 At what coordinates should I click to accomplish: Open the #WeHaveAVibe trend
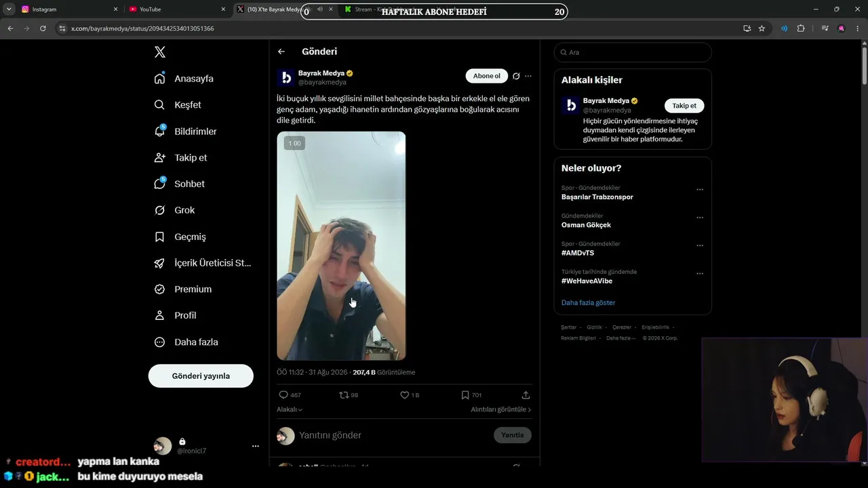[x=587, y=281]
